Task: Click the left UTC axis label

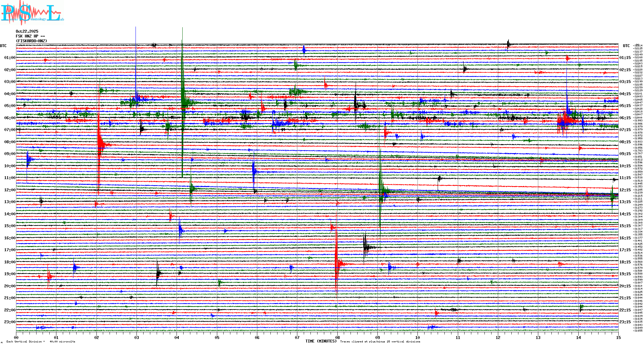Action: point(3,46)
